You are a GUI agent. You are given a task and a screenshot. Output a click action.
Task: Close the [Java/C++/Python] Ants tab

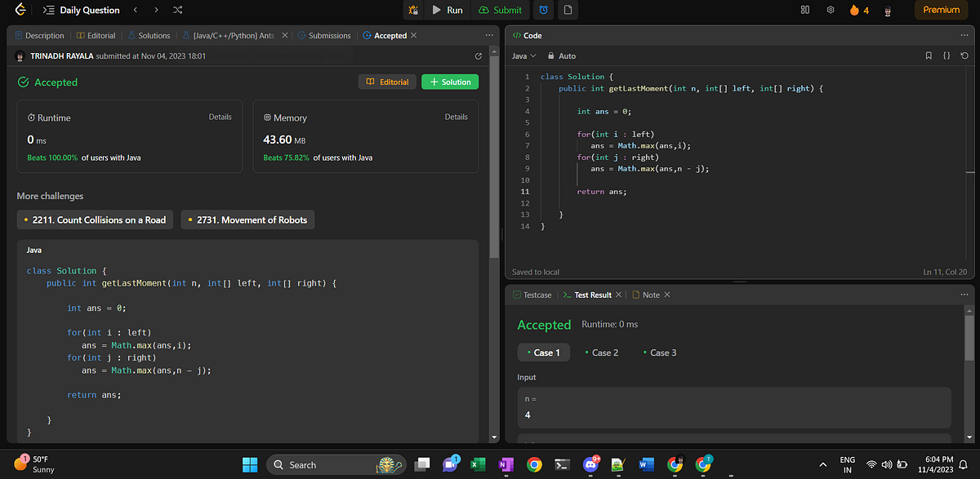[284, 35]
